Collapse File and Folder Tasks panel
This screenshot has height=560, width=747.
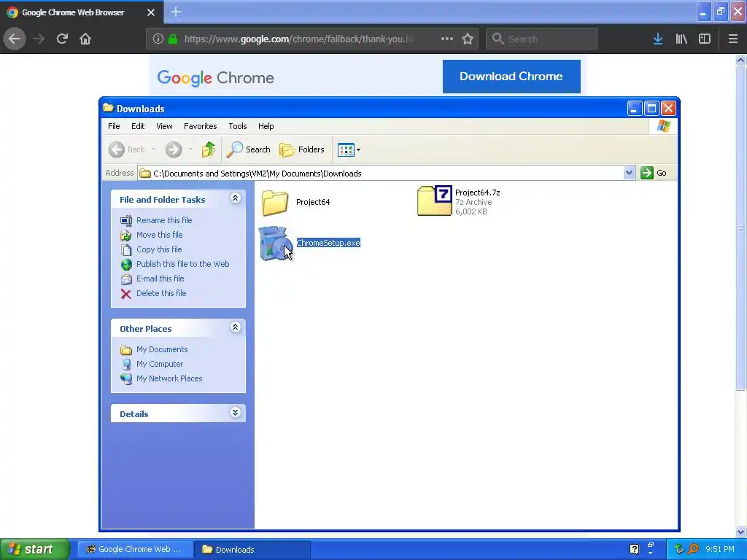point(236,198)
